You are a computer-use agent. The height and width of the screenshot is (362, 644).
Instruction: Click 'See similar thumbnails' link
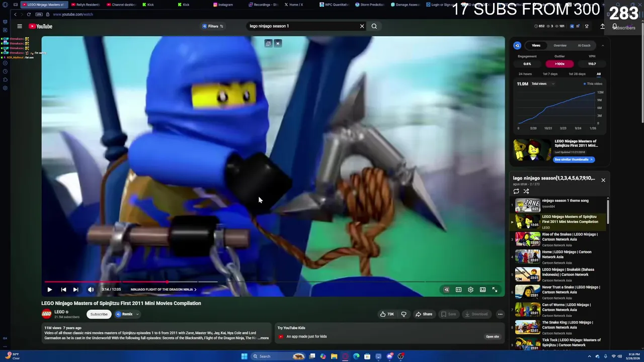point(574,159)
